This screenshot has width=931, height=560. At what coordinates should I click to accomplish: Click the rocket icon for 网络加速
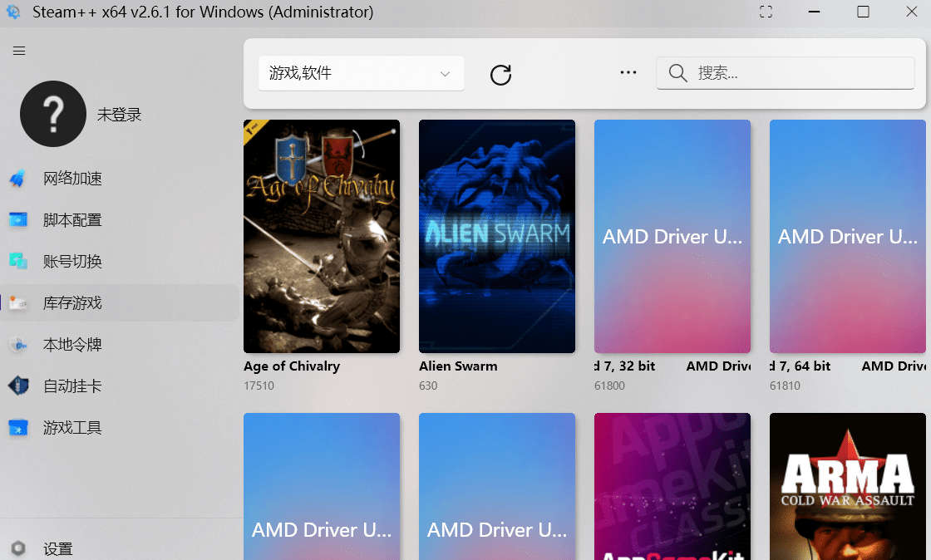(17, 179)
